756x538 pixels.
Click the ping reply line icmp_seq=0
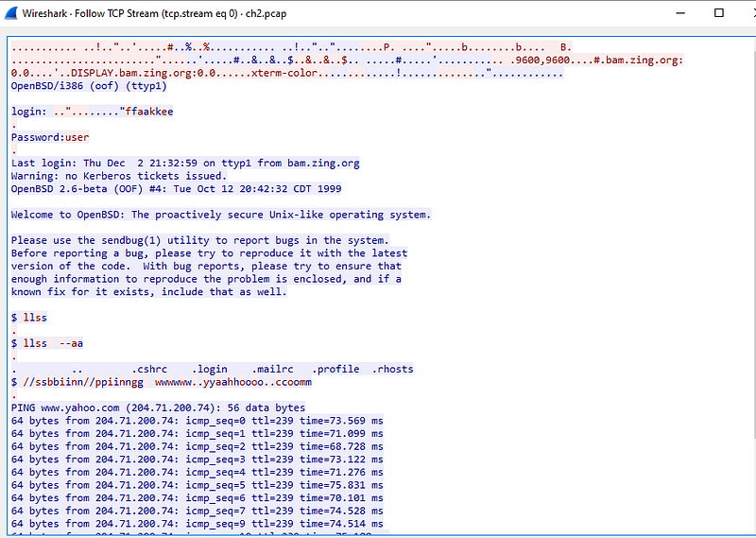point(198,421)
